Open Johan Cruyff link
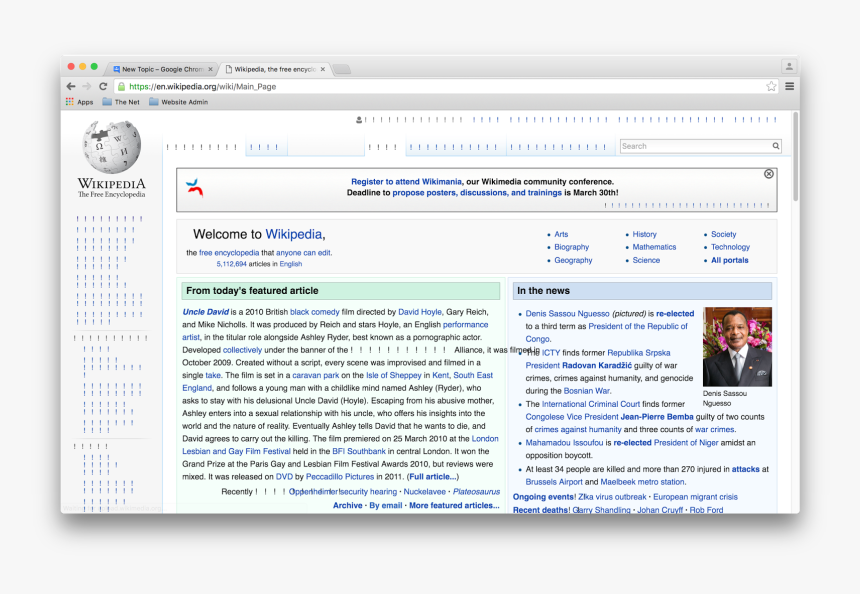This screenshot has height=594, width=860. click(x=660, y=510)
